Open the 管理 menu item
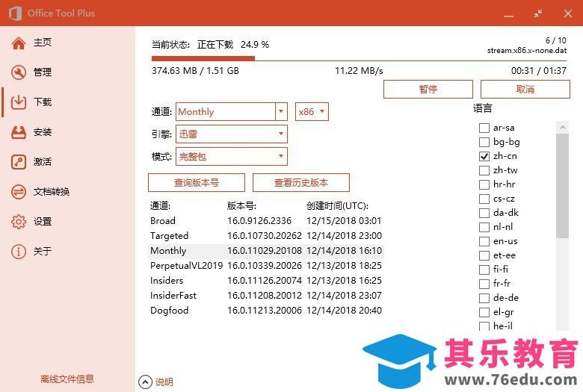The width and height of the screenshot is (583, 392). 42,72
